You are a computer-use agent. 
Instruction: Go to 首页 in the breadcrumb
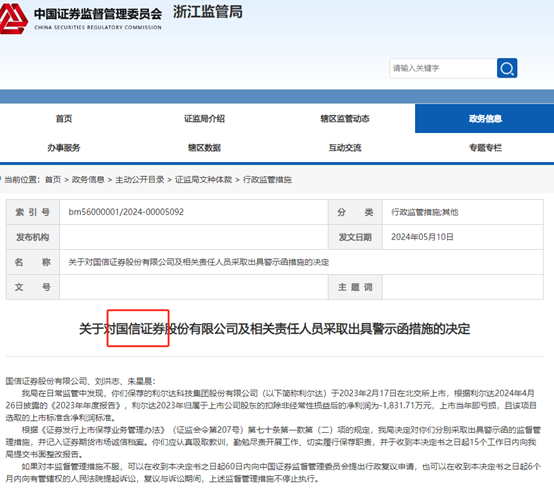(x=53, y=180)
